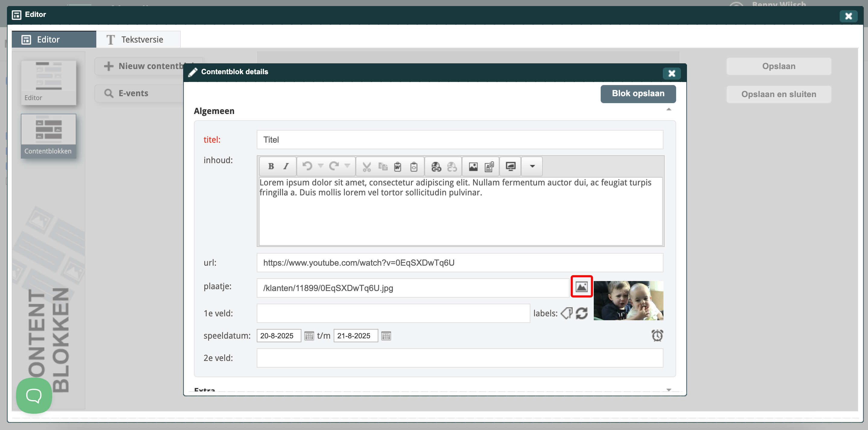
Task: Click the Insert image toolbar icon
Action: (x=473, y=166)
